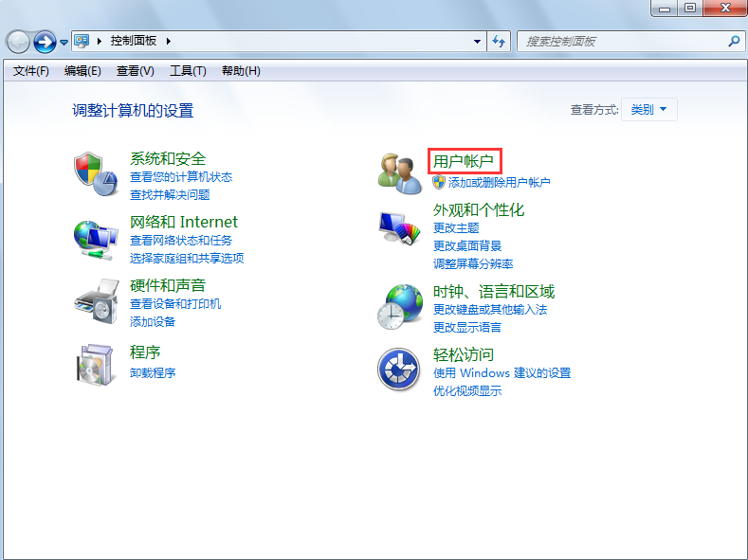Open the Network and Internet globe icon
Viewport: 748px width, 560px height.
click(96, 238)
